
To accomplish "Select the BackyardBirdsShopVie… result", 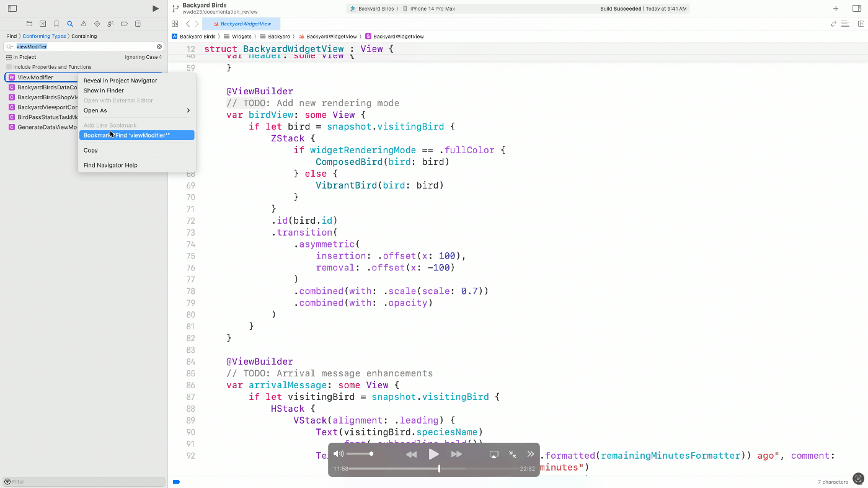I will pyautogui.click(x=42, y=97).
